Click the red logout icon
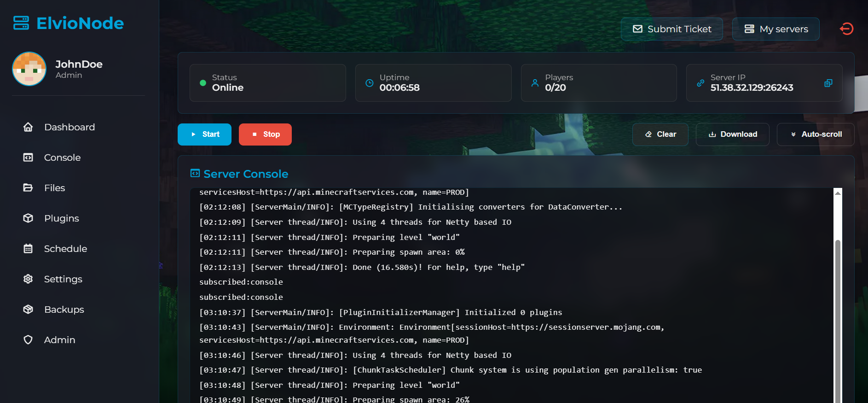 (x=846, y=29)
